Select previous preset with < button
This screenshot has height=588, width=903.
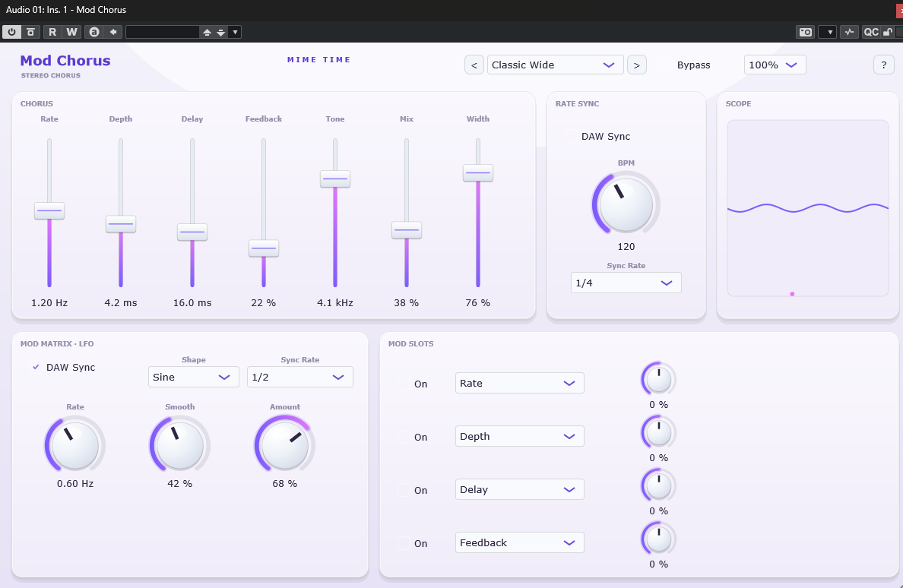474,65
